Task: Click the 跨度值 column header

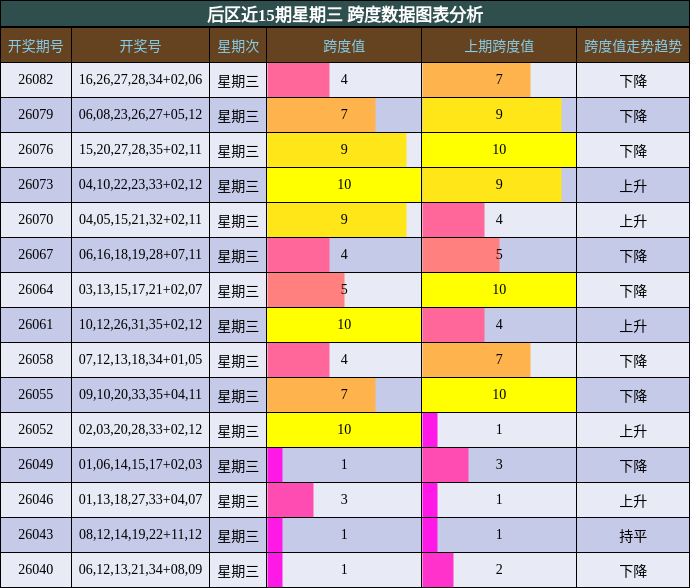Action: 344,45
